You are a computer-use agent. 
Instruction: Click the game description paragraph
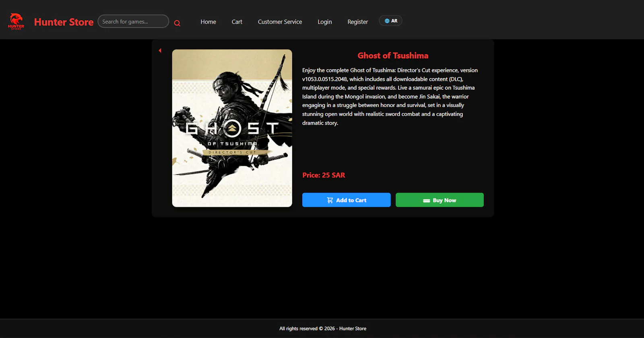point(390,97)
